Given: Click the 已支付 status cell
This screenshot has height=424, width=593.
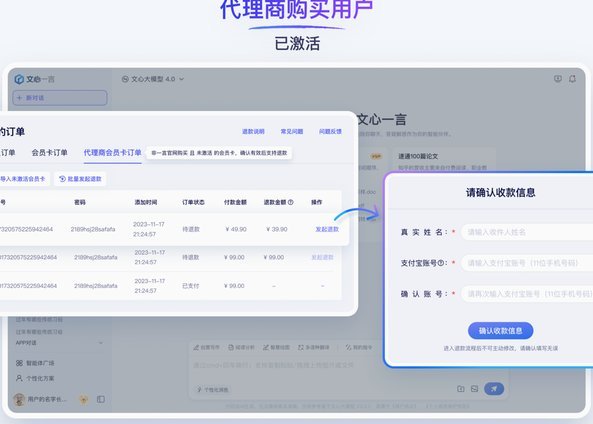Looking at the screenshot, I should tap(191, 286).
